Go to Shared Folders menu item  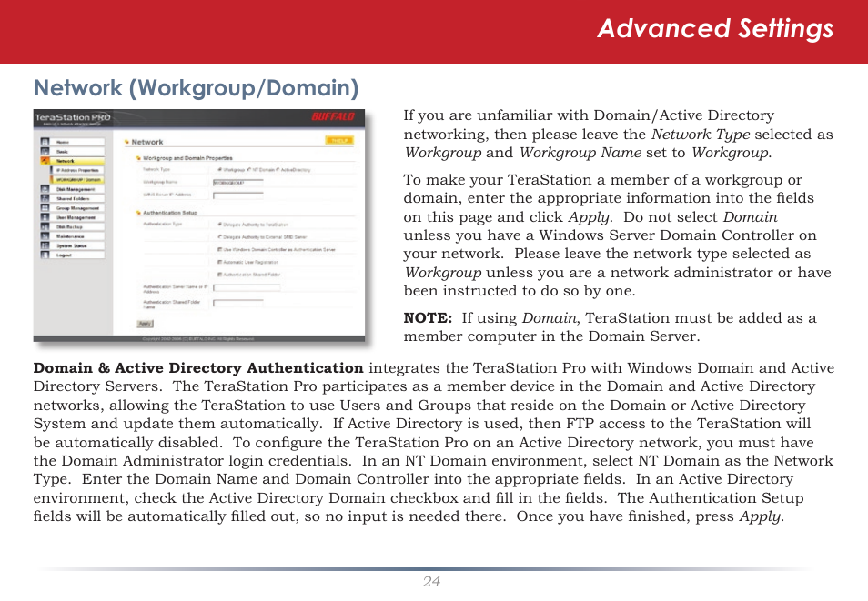coord(77,199)
